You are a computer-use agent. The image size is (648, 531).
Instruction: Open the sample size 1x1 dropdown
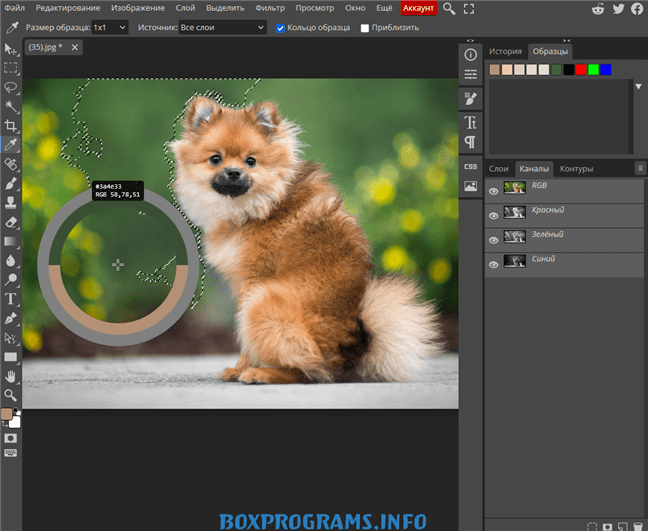[110, 28]
